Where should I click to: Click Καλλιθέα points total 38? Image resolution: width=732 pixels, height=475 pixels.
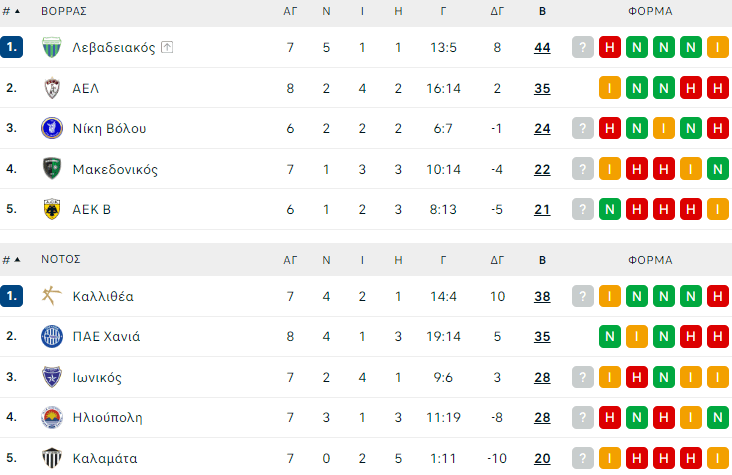(542, 296)
